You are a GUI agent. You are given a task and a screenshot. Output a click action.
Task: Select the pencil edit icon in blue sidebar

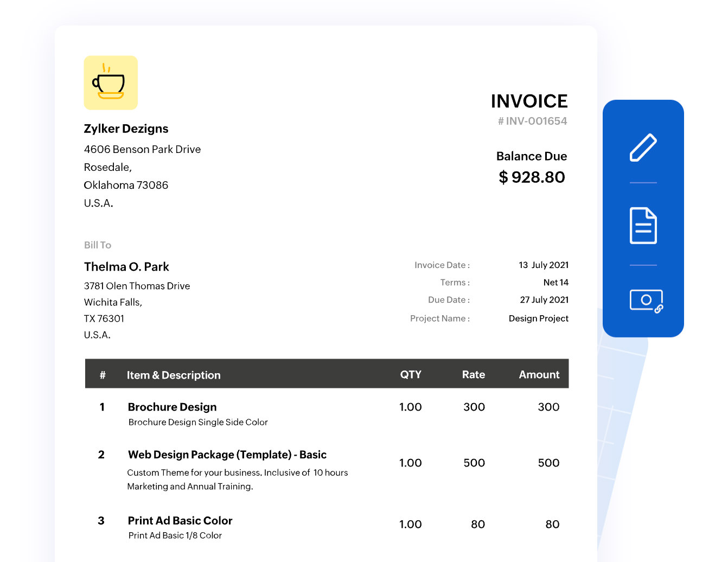(643, 147)
